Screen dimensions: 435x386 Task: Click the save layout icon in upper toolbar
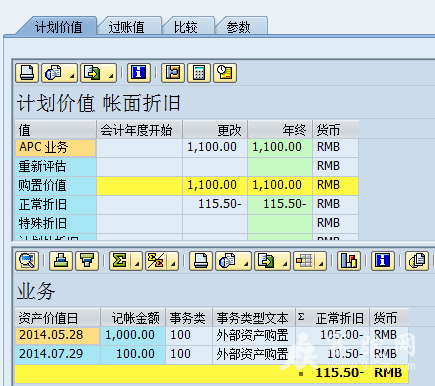[173, 73]
